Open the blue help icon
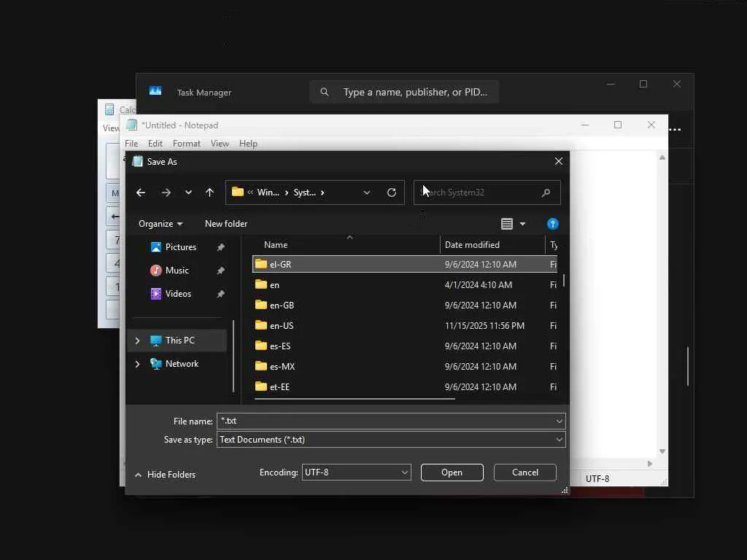747x560 pixels. (x=553, y=224)
